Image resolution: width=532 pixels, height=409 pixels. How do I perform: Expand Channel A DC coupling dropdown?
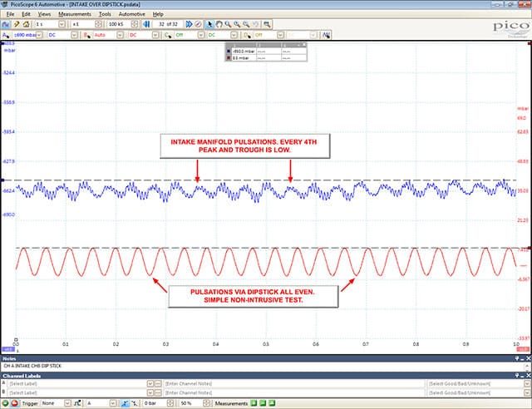[74, 35]
